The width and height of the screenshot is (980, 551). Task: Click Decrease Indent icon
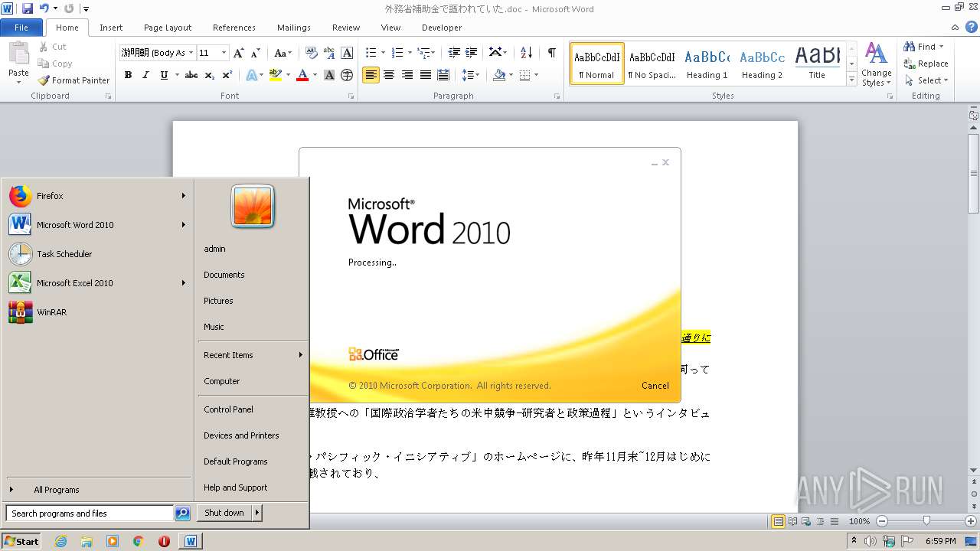[x=454, y=53]
